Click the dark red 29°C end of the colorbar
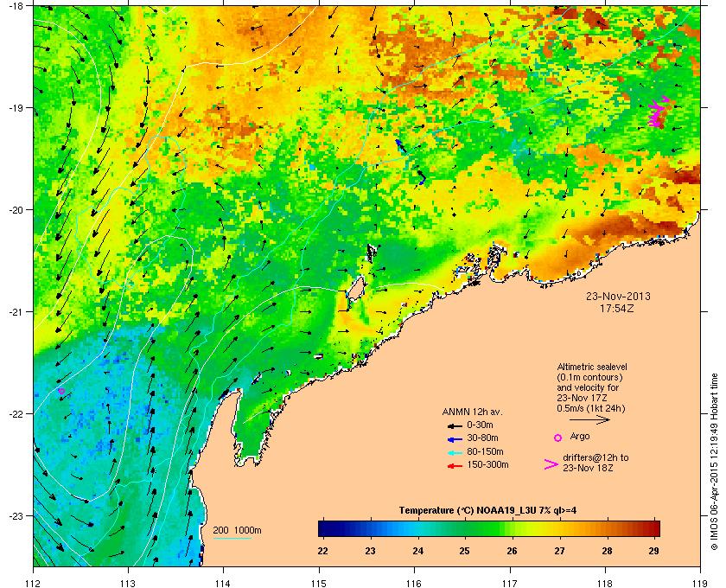The image size is (726, 588). [x=653, y=528]
